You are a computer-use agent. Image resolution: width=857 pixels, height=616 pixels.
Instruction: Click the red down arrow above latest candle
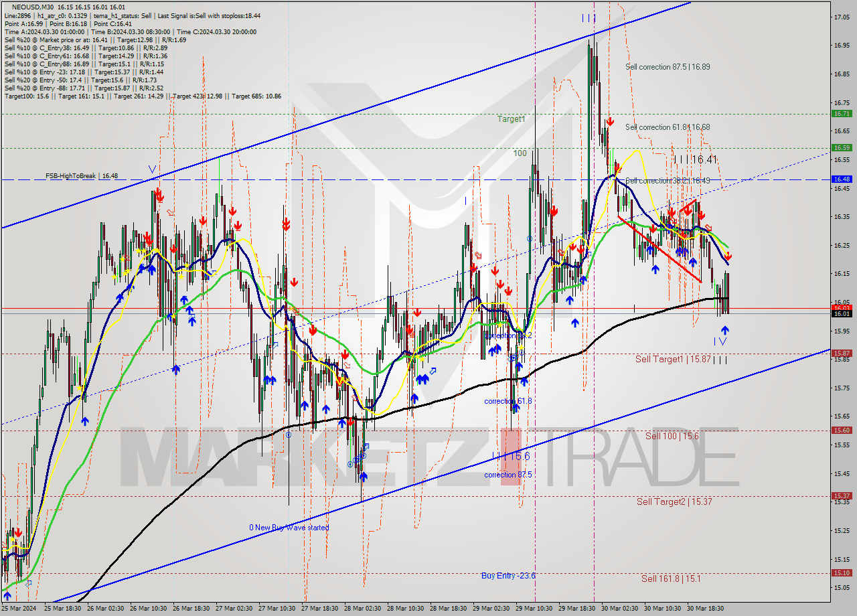tap(728, 256)
